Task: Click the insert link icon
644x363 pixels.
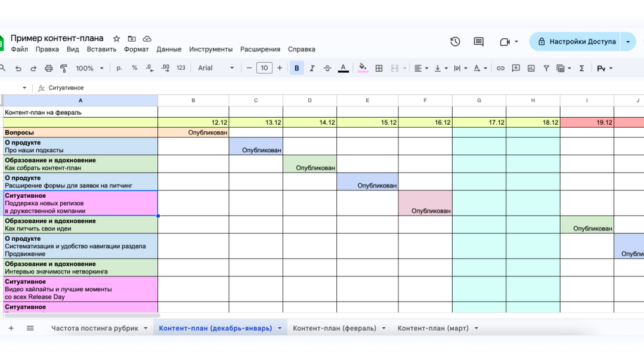Action: pos(500,68)
